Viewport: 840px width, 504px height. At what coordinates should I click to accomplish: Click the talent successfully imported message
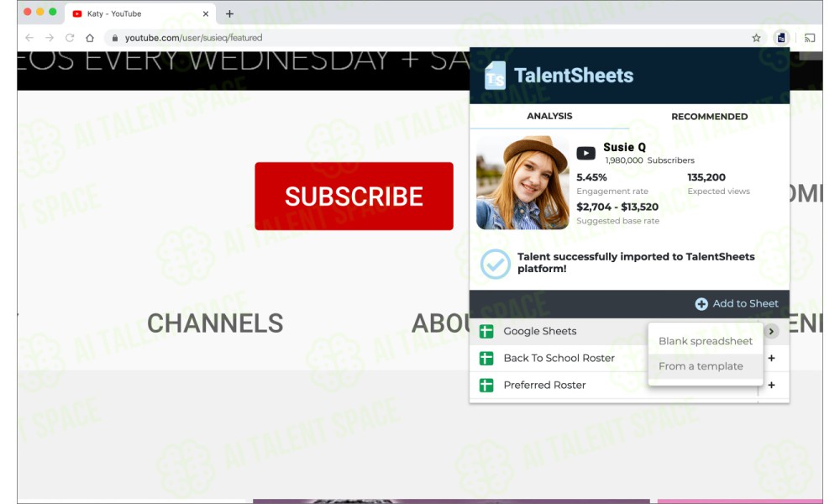tap(636, 262)
